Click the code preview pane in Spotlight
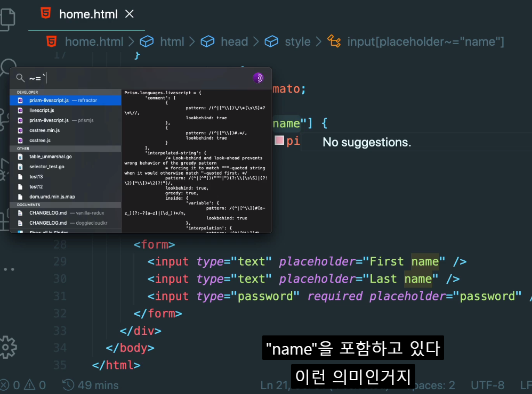Image resolution: width=532 pixels, height=394 pixels. pos(196,161)
